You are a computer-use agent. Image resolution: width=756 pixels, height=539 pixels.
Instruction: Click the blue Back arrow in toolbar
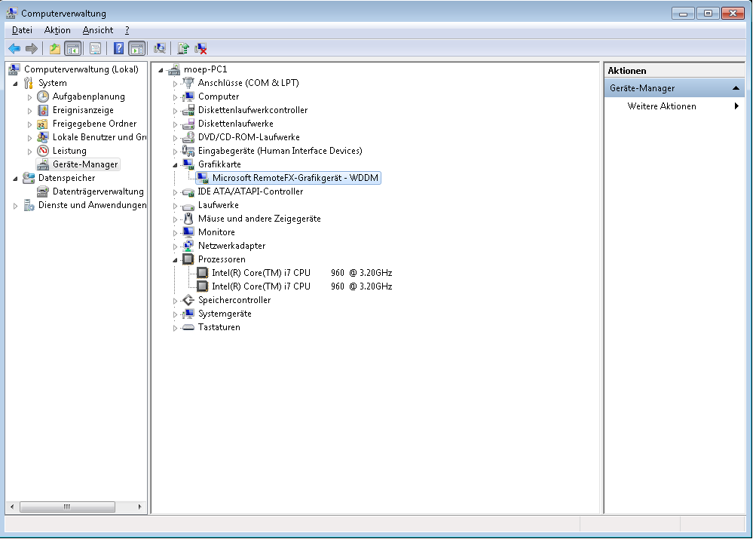[14, 49]
